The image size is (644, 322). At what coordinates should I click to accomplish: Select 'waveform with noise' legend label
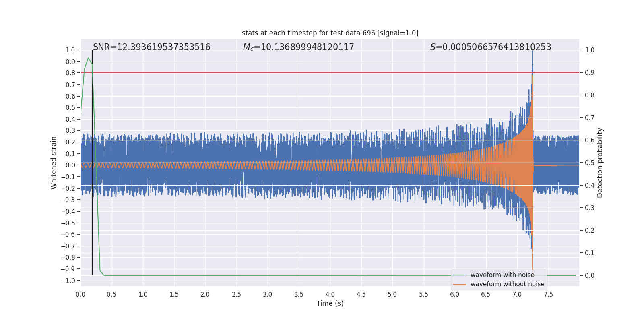(502, 275)
